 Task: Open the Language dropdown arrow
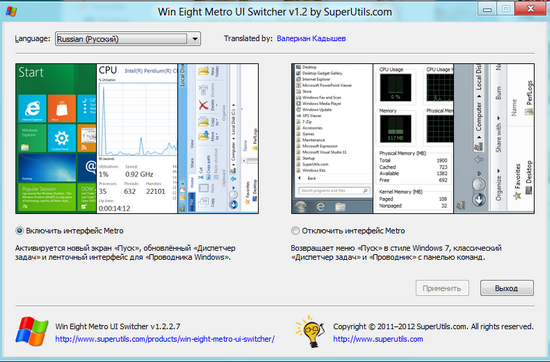195,39
